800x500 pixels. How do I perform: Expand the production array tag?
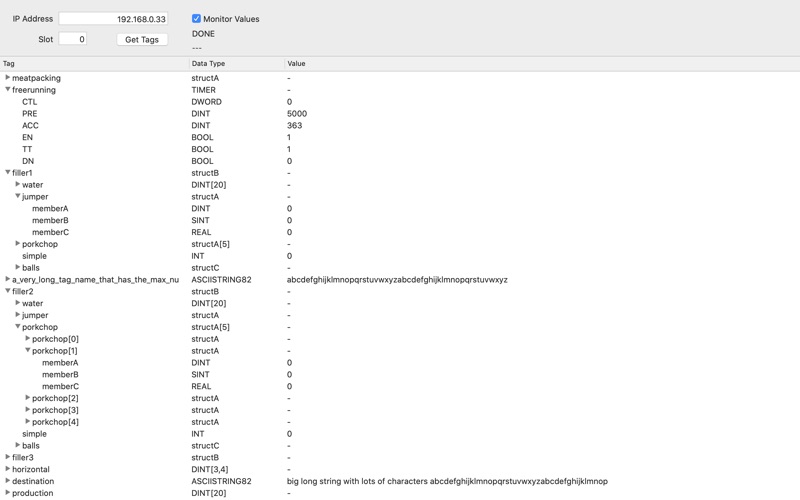(8, 492)
